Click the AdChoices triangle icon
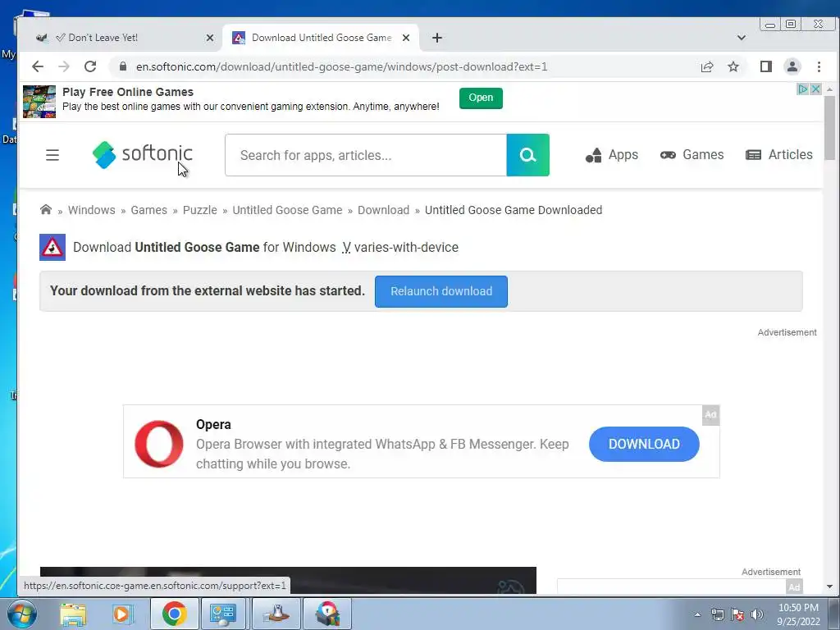Screen dimensions: 840x630 [x=803, y=89]
